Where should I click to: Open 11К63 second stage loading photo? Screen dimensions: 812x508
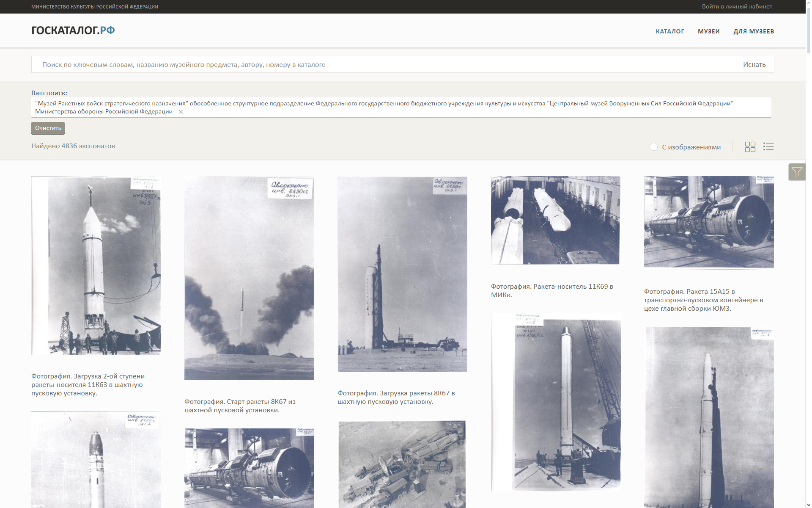96,265
